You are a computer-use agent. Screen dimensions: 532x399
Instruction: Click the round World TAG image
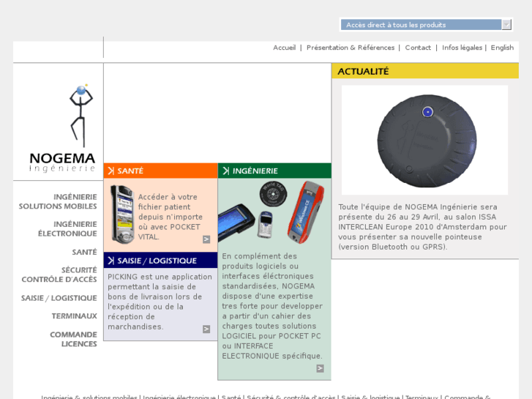click(x=273, y=194)
